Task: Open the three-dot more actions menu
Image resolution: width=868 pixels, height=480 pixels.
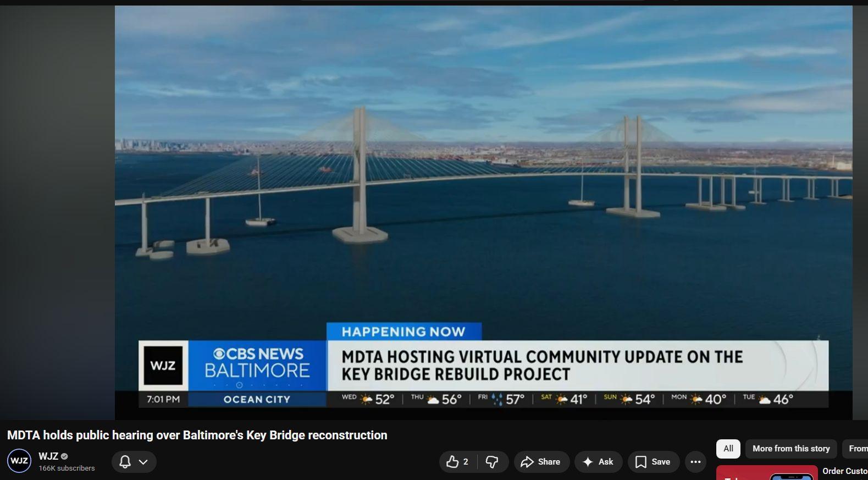Action: point(695,462)
